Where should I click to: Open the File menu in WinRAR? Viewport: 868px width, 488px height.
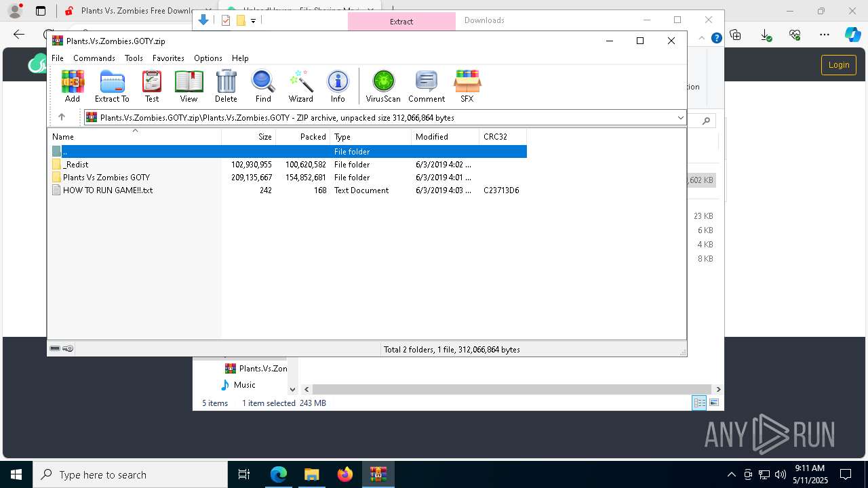click(58, 58)
